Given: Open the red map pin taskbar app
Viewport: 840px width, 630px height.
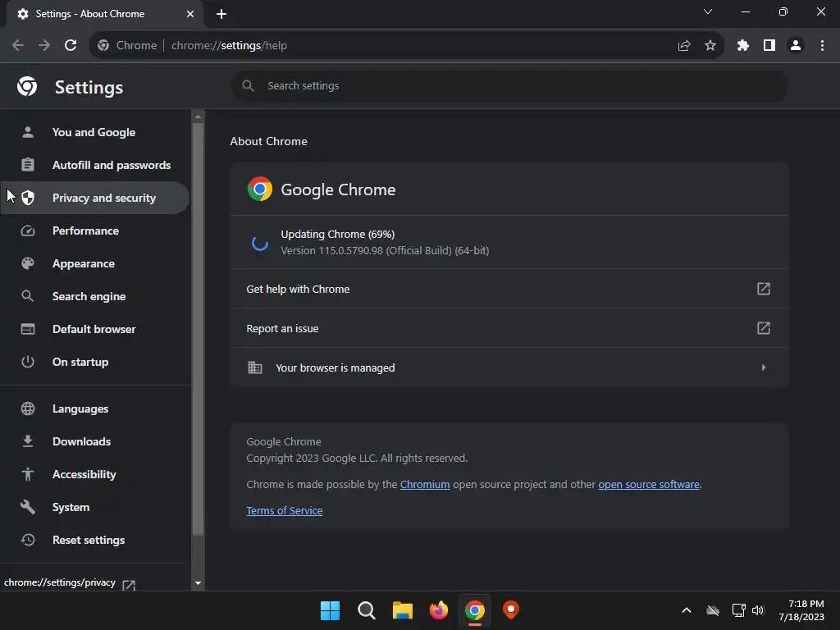Looking at the screenshot, I should pyautogui.click(x=511, y=610).
